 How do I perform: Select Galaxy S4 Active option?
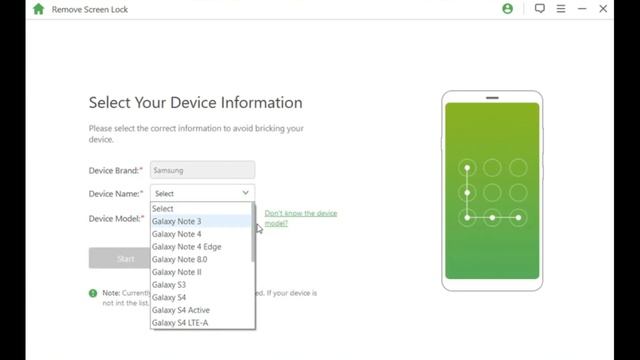click(201, 310)
